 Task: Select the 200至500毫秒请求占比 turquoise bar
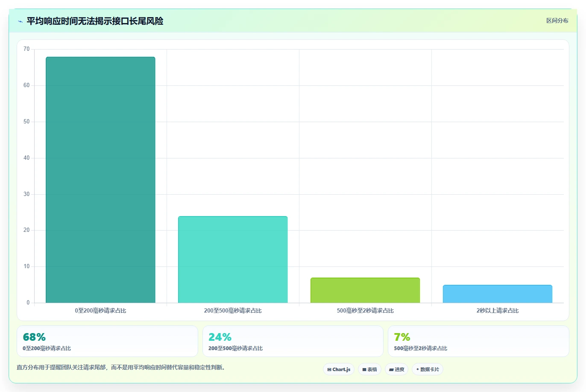click(x=233, y=260)
